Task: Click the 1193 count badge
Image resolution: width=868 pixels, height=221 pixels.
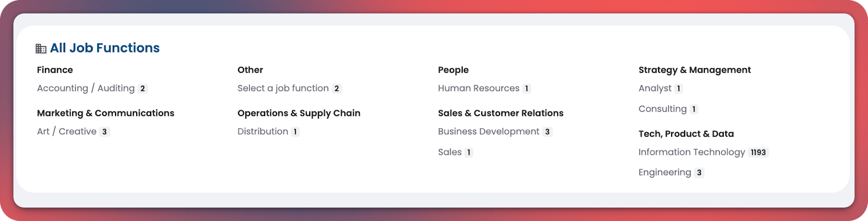Action: point(758,153)
